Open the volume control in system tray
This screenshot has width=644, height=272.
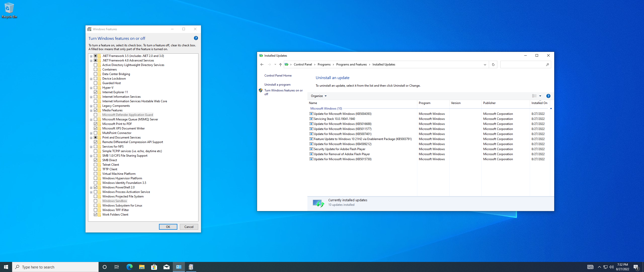click(612, 267)
